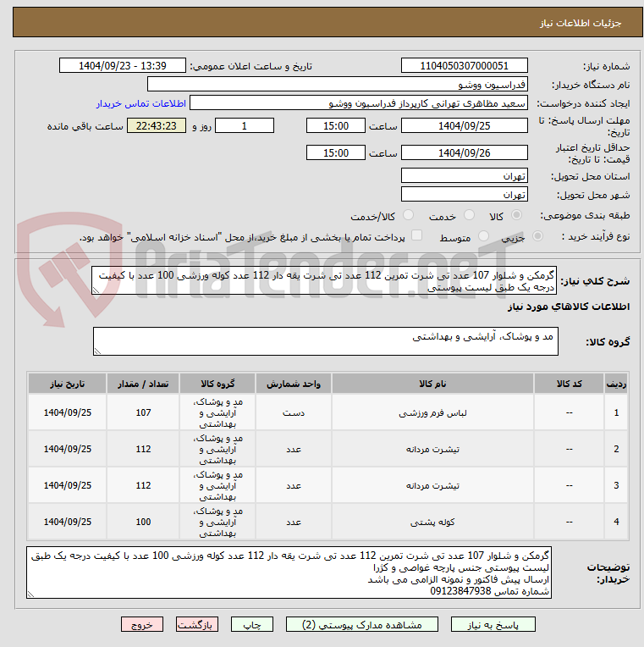644x647 pixels.
Task: Click the کوله پشتی item name
Action: [432, 522]
